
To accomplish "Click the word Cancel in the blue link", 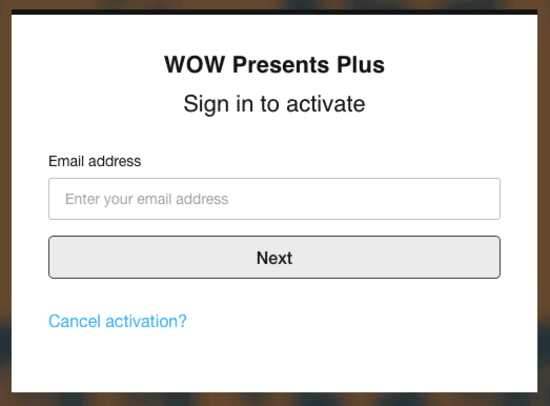I will (x=74, y=321).
